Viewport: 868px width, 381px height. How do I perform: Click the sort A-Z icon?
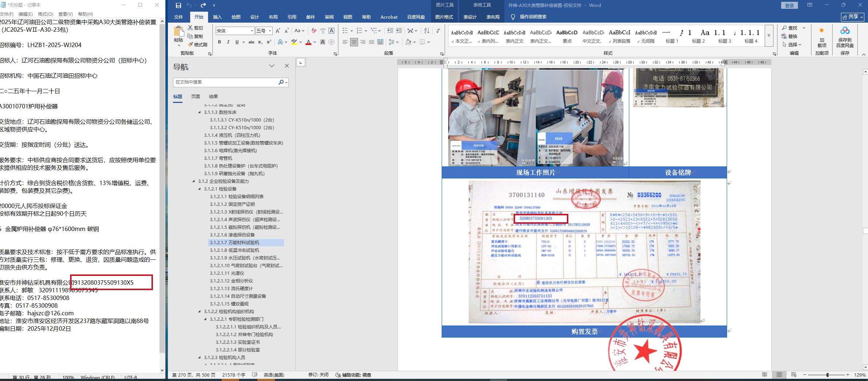click(x=427, y=31)
